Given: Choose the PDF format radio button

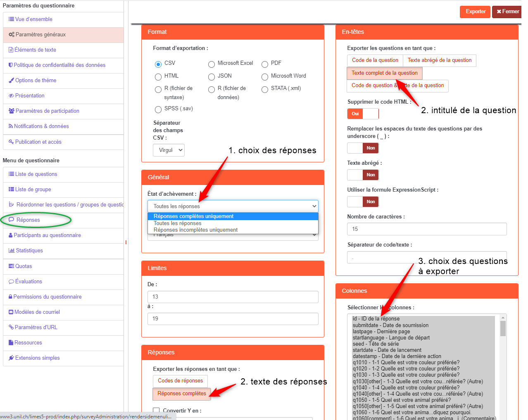Looking at the screenshot, I should (265, 64).
